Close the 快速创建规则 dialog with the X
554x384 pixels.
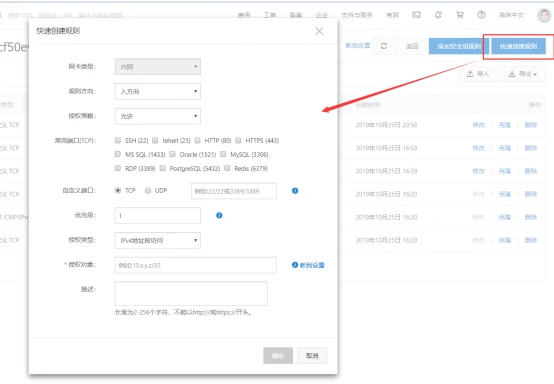(319, 31)
